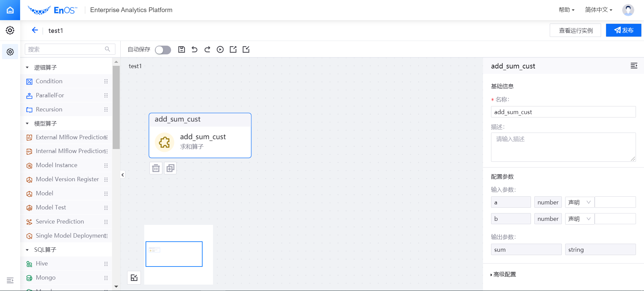
Task: Click the 发布 publish button
Action: pyautogui.click(x=624, y=30)
